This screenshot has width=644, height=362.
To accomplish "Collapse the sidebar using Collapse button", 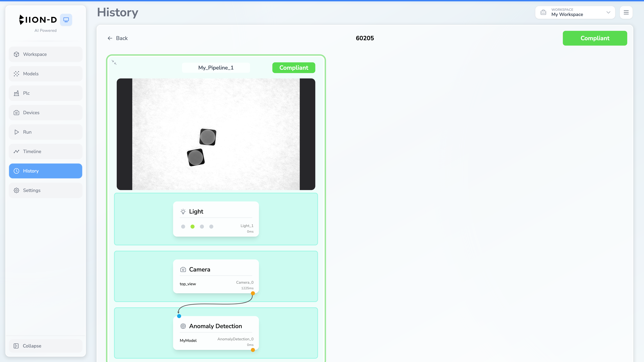I will 46,346.
